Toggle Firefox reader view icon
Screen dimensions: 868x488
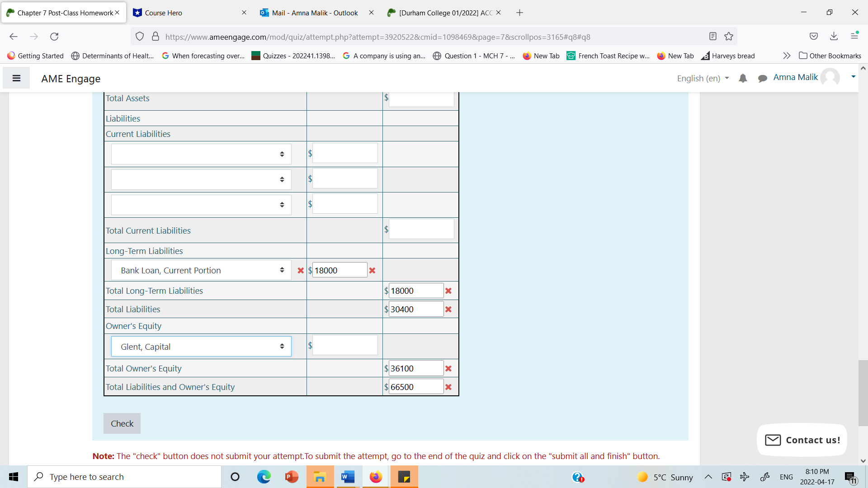(x=713, y=37)
